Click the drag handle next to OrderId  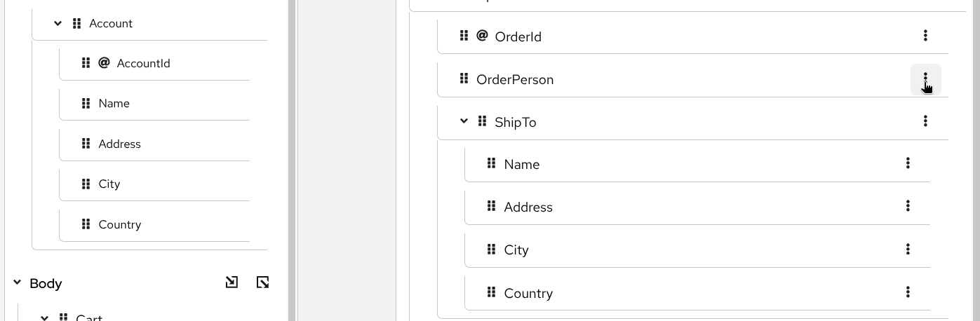(x=464, y=36)
